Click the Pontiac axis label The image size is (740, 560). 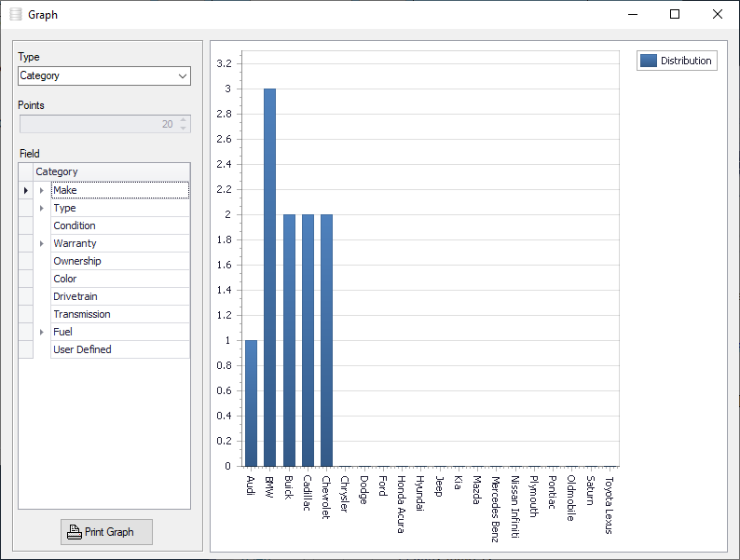pos(552,492)
